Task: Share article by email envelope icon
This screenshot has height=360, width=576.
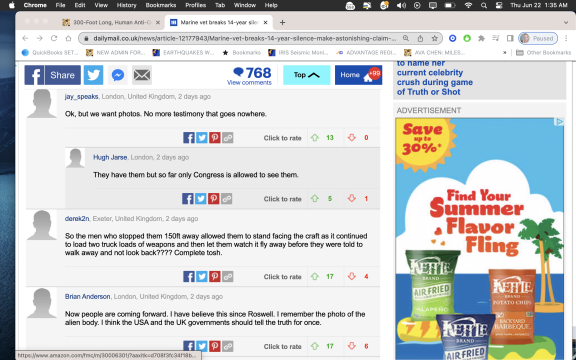Action: 142,75
